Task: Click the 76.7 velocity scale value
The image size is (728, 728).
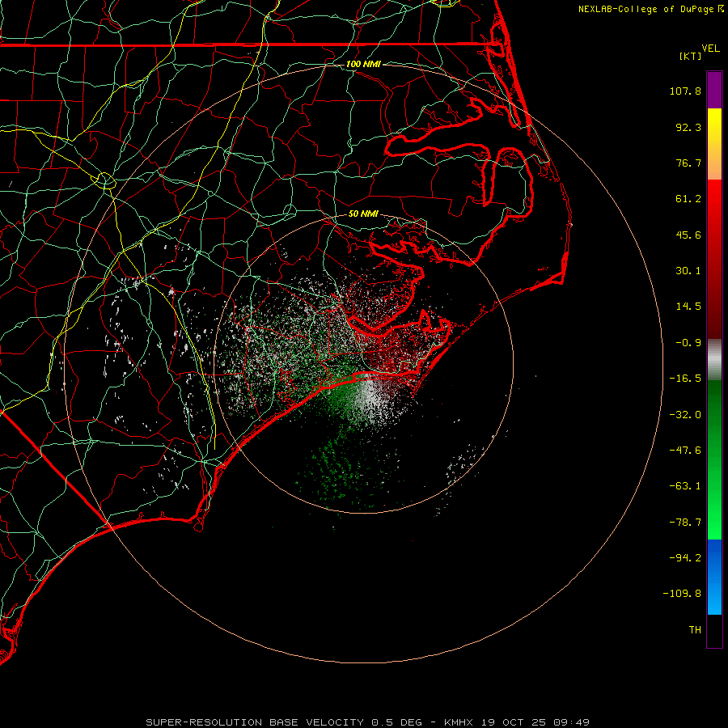Action: click(x=688, y=163)
